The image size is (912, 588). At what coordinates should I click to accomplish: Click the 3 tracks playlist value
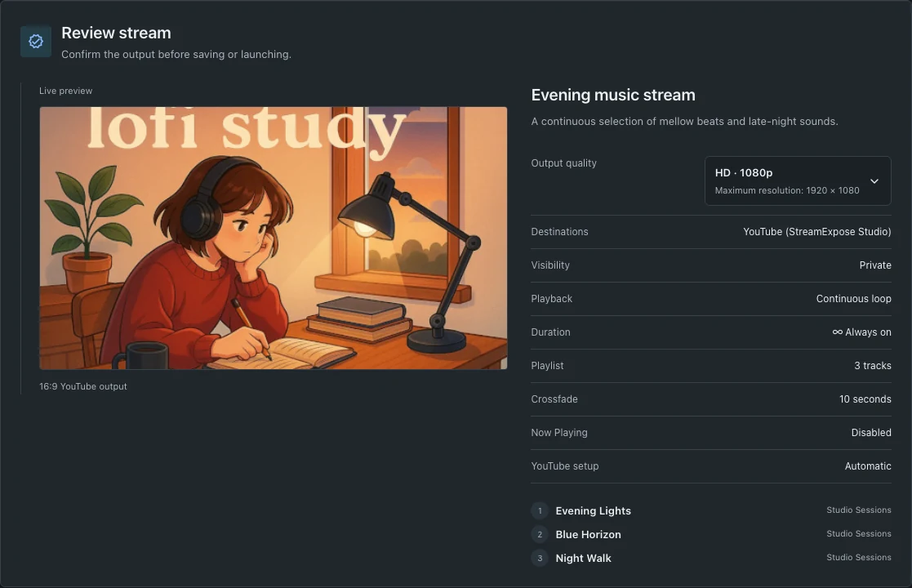click(873, 366)
